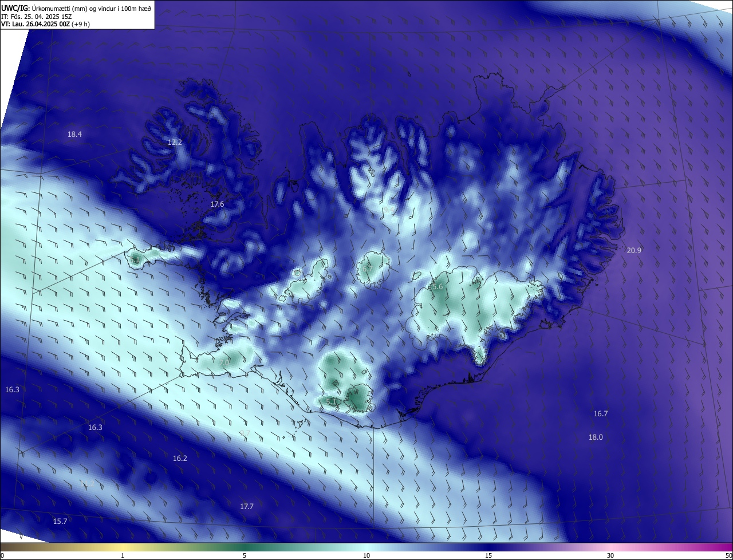733x560 pixels.
Task: Click the map title 'UWC/IG: Úrkomumætti (mm)' line
Action: pyautogui.click(x=76, y=7)
